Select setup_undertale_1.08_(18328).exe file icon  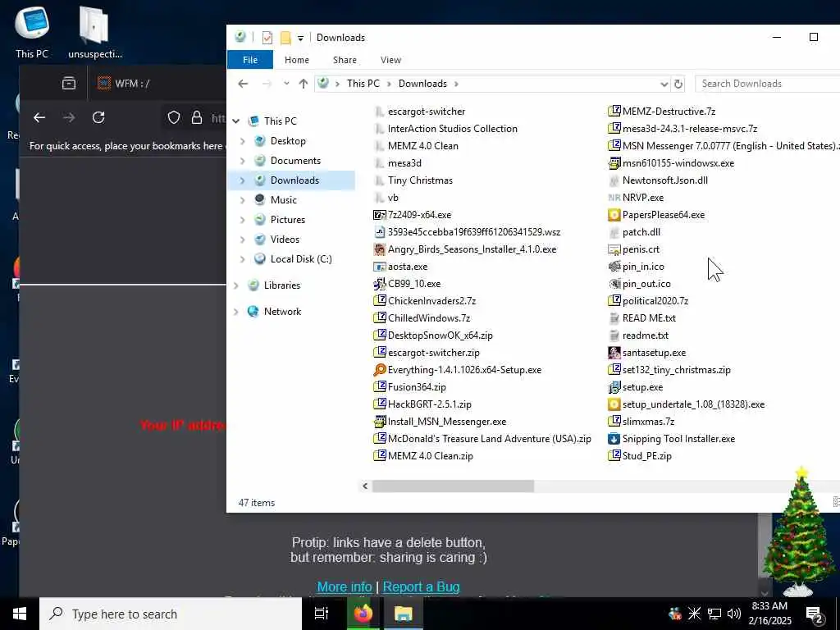tap(614, 404)
